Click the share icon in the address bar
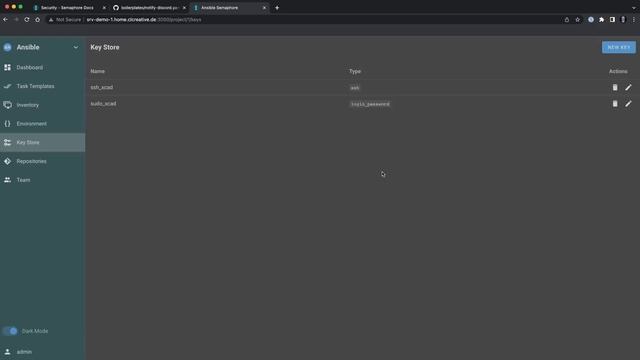 pos(567,20)
